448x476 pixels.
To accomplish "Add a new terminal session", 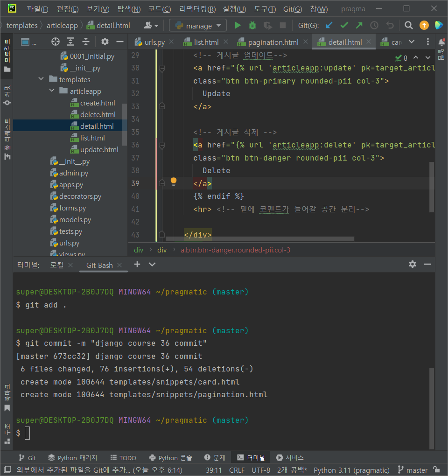I will coord(137,264).
